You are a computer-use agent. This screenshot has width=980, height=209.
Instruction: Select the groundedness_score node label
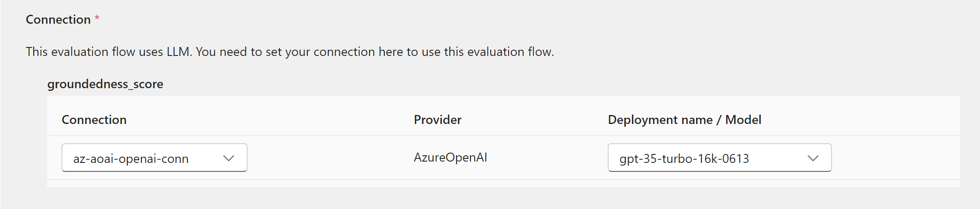105,84
